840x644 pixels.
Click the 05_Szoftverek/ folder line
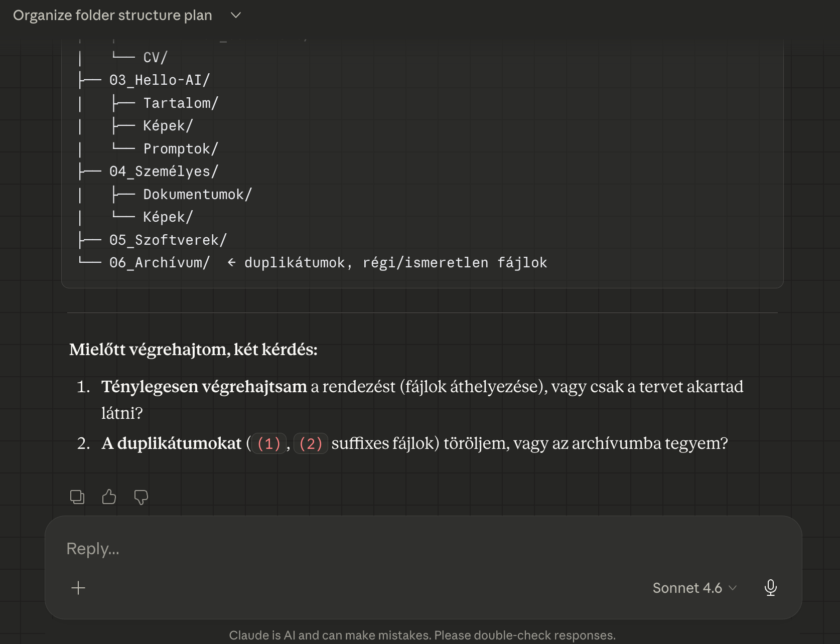(168, 240)
